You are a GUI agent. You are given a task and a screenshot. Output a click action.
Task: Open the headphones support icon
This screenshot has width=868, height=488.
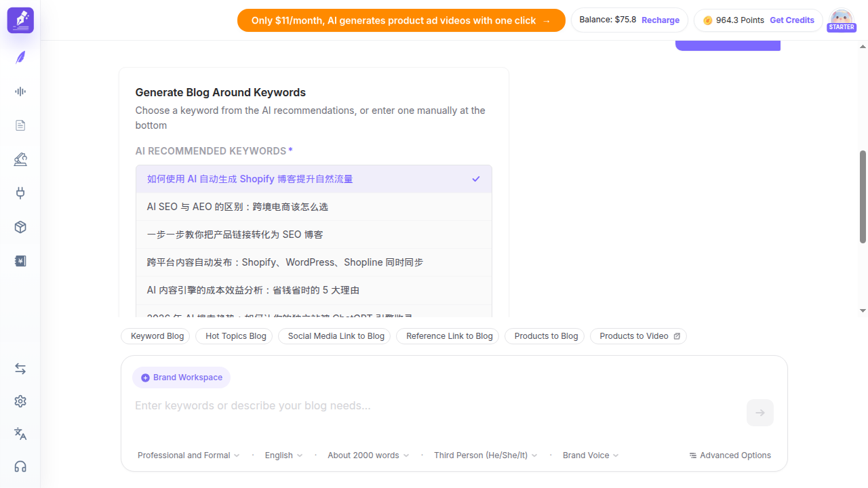pyautogui.click(x=20, y=466)
